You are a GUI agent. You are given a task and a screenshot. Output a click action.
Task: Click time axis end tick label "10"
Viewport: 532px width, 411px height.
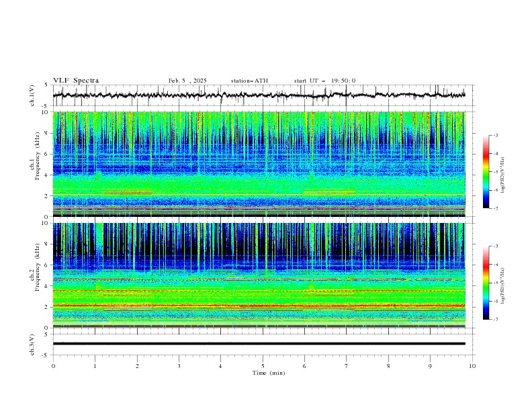472,366
